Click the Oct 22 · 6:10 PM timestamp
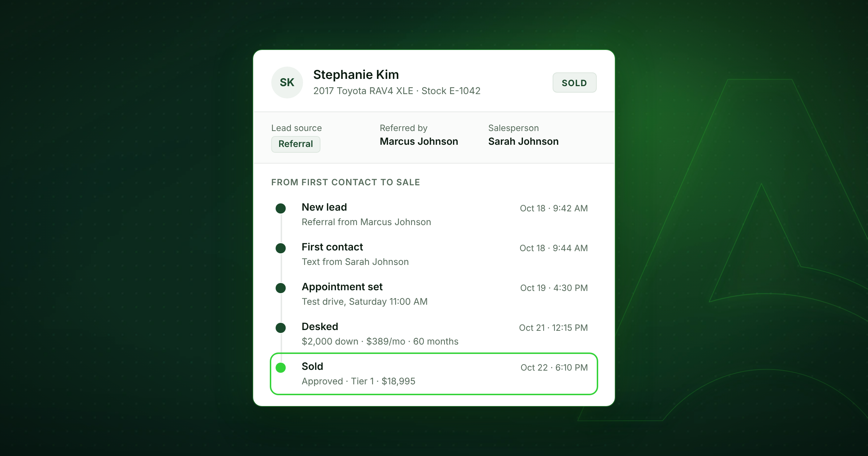This screenshot has height=456, width=868. pyautogui.click(x=554, y=368)
